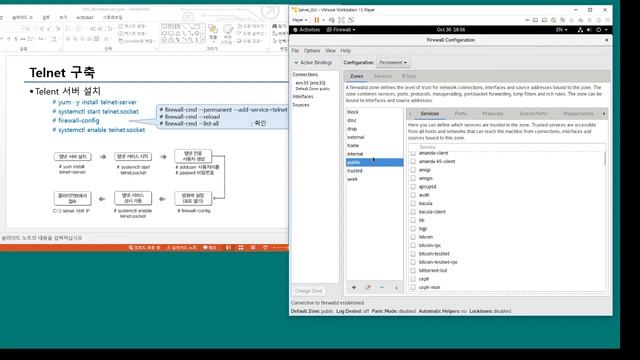640x360 pixels.
Task: Switch to the IPSets tab
Action: (x=409, y=76)
